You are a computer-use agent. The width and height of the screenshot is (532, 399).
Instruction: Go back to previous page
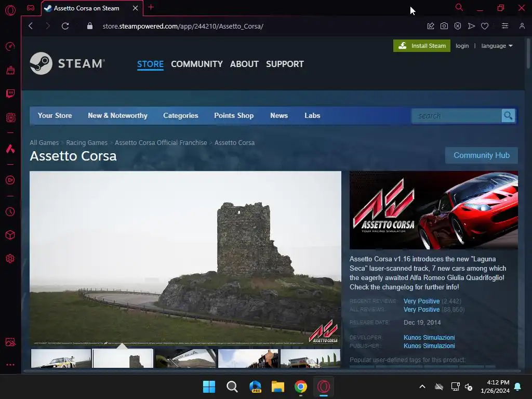(x=31, y=26)
